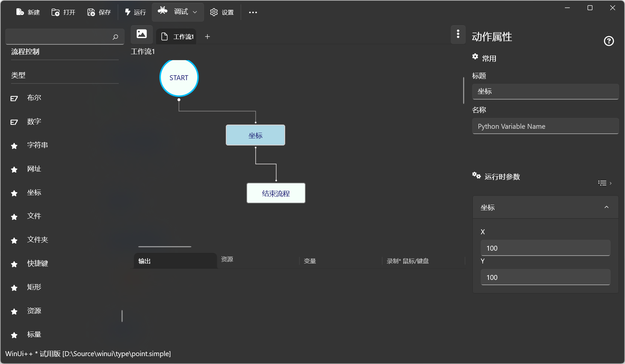Image resolution: width=625 pixels, height=364 pixels.
Task: Expand the 调试 debug dropdown
Action: click(x=195, y=12)
